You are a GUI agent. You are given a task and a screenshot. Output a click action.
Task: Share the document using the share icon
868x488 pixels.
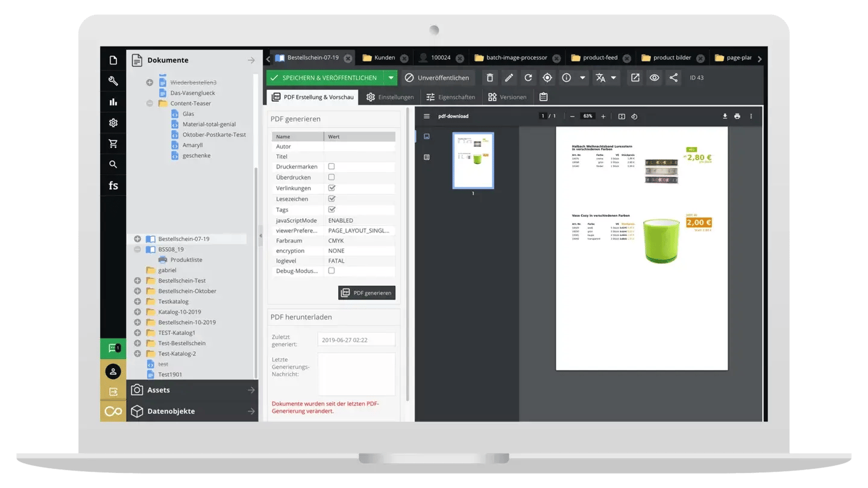(x=673, y=77)
